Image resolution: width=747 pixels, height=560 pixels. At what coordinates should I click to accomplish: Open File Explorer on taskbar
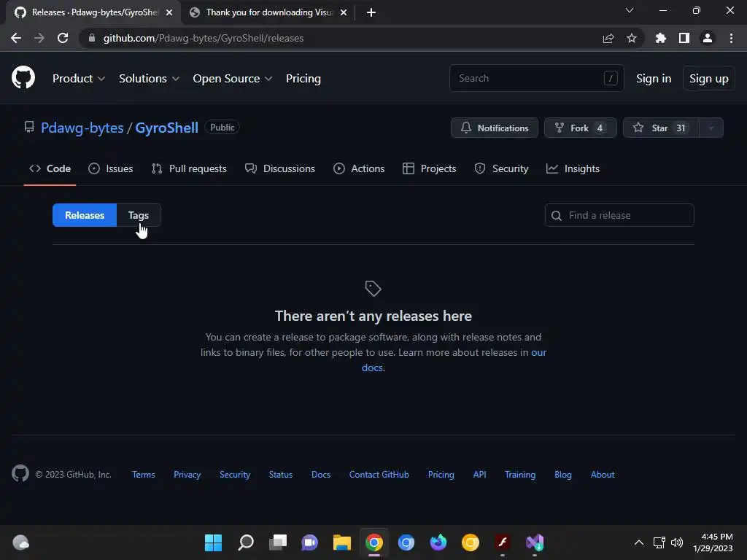[341, 542]
